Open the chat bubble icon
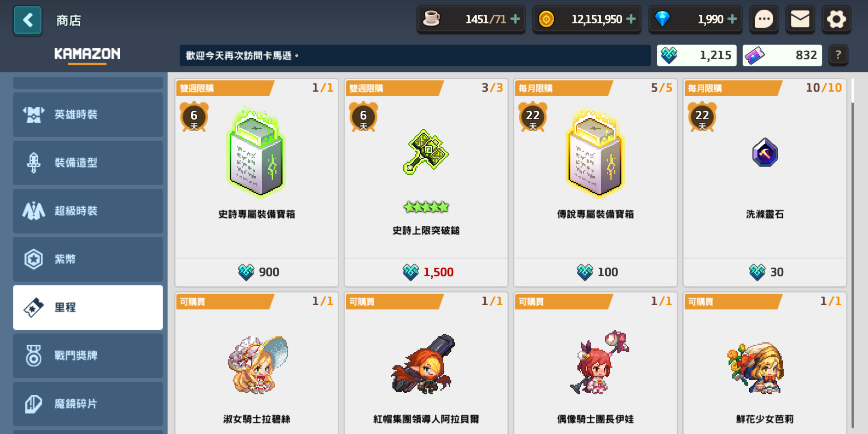Screen dimensions: 868x434 pyautogui.click(x=763, y=19)
